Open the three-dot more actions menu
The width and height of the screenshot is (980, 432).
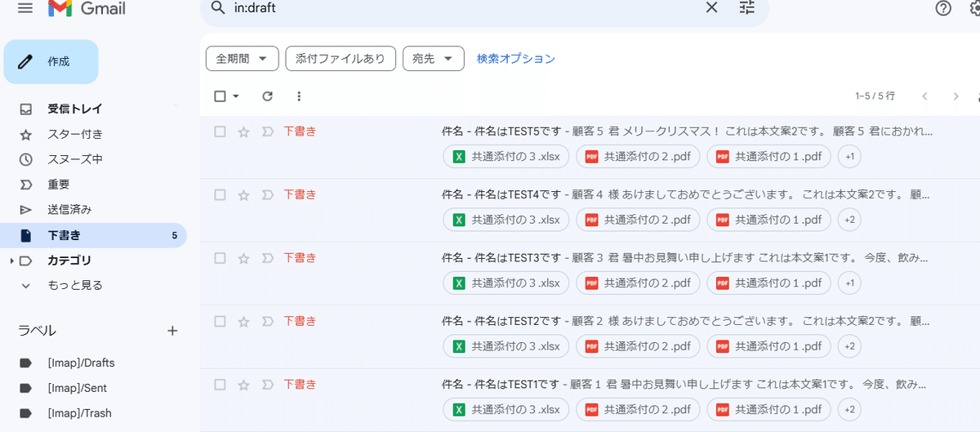pyautogui.click(x=299, y=96)
